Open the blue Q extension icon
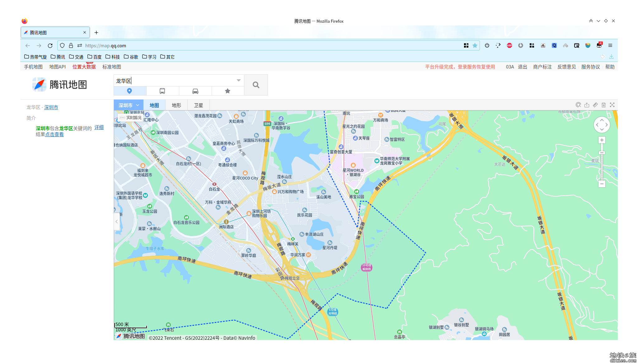Viewport: 638px width, 364px height. 554,45
